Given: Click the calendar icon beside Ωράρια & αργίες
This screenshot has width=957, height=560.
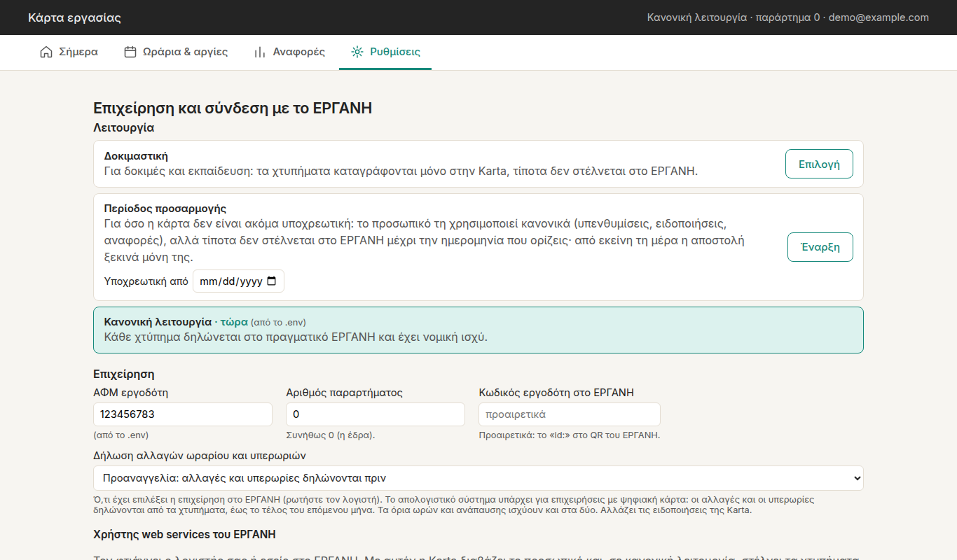Looking at the screenshot, I should point(130,52).
